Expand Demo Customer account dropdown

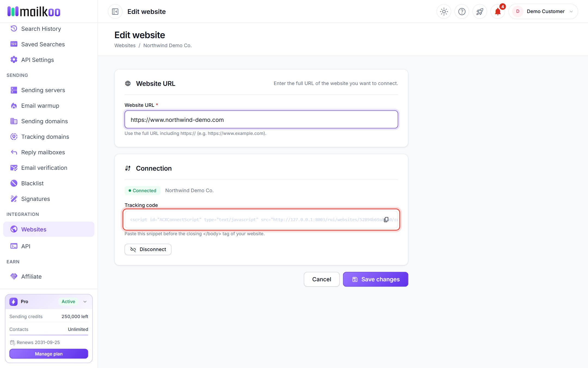click(x=543, y=11)
